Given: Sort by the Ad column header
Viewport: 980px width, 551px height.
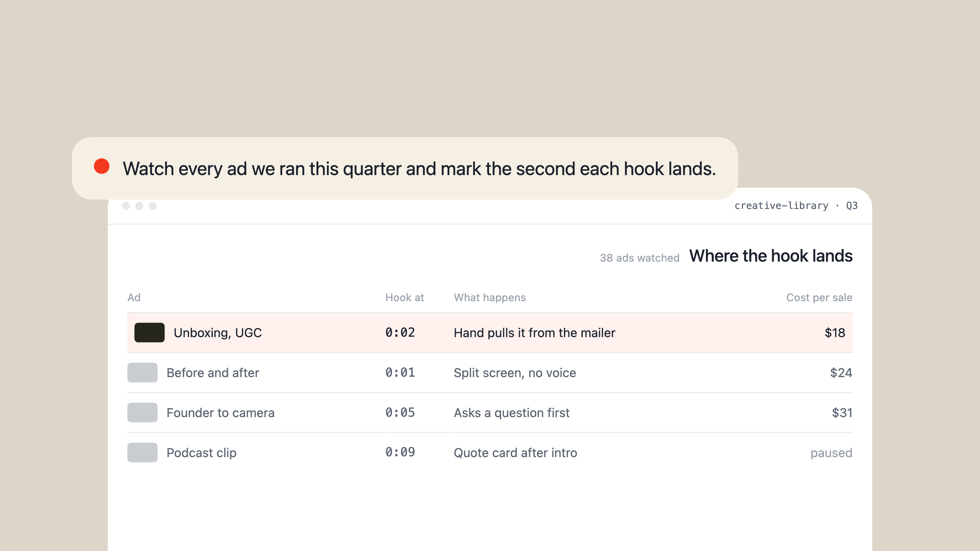Looking at the screenshot, I should tap(134, 298).
